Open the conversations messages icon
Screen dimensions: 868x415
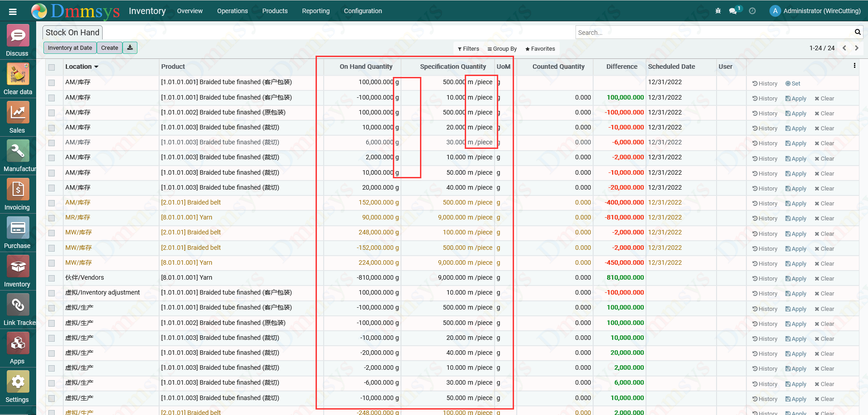(734, 11)
